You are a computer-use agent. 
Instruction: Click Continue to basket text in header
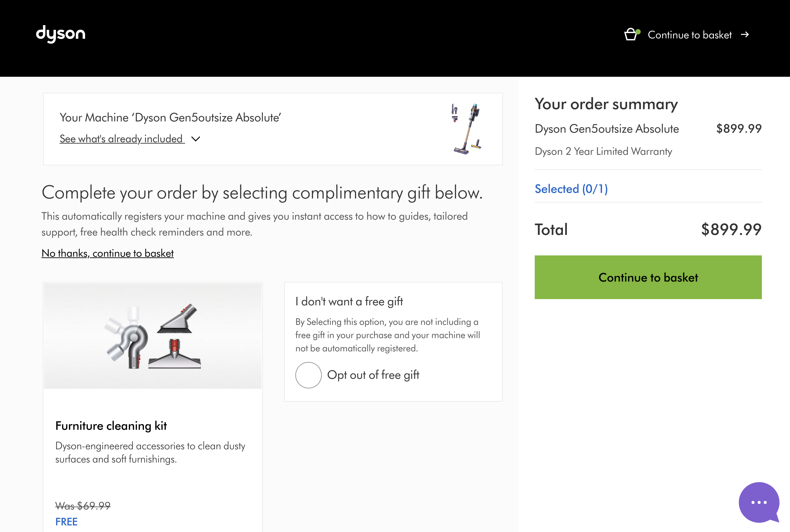[x=689, y=35]
